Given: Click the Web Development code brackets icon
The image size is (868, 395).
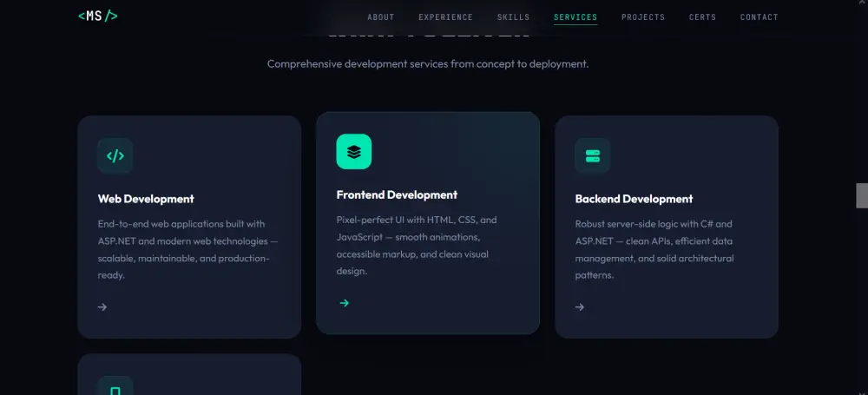Looking at the screenshot, I should (115, 155).
